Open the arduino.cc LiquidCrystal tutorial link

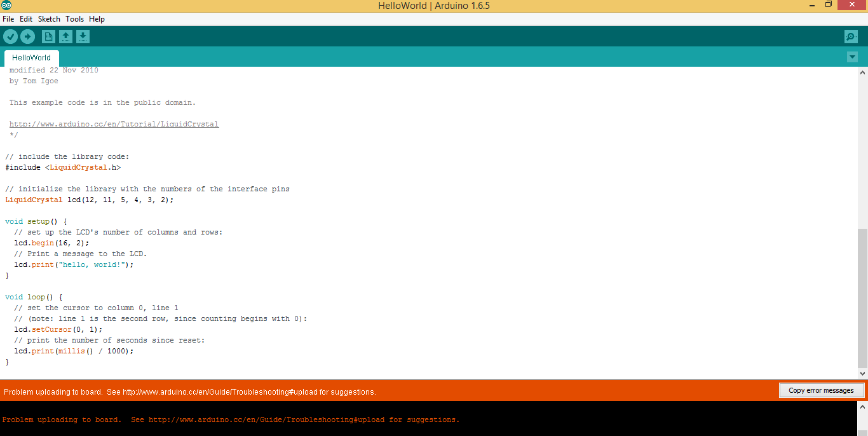click(x=114, y=124)
